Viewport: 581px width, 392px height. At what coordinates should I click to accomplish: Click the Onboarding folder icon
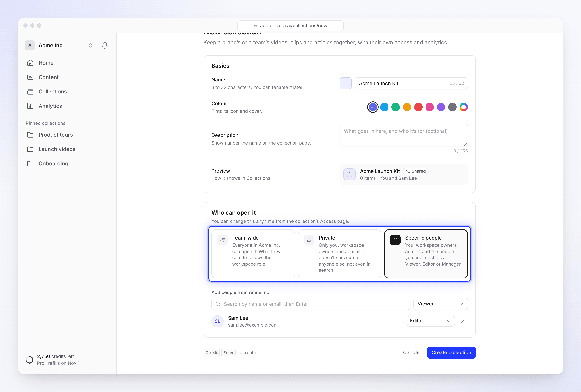tap(30, 163)
